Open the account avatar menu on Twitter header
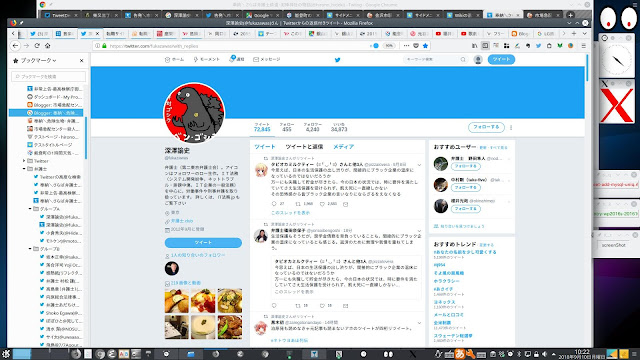This screenshot has width=640, height=360. click(478, 60)
